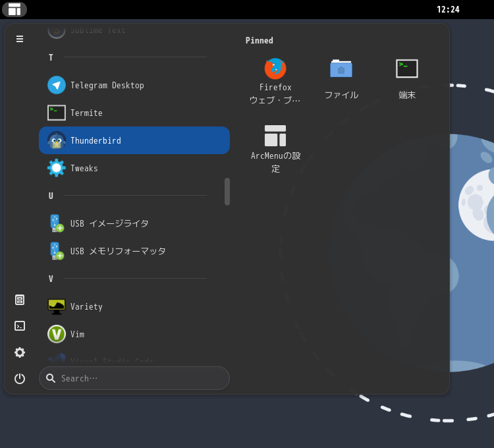Click the hamburger menu icon in sidebar
Screen dimensions: 494x448
click(20, 39)
